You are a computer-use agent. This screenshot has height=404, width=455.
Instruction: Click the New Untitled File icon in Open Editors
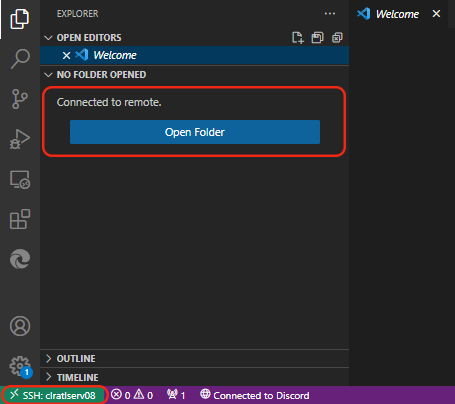pyautogui.click(x=298, y=38)
